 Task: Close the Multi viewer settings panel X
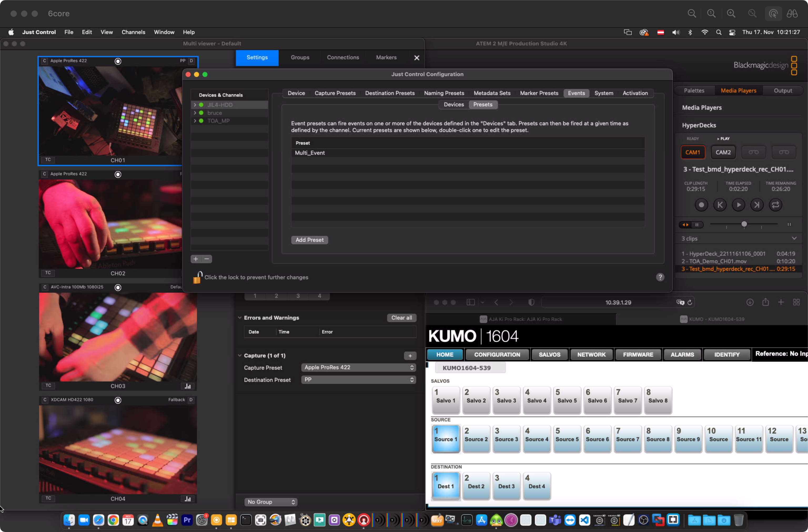click(417, 58)
